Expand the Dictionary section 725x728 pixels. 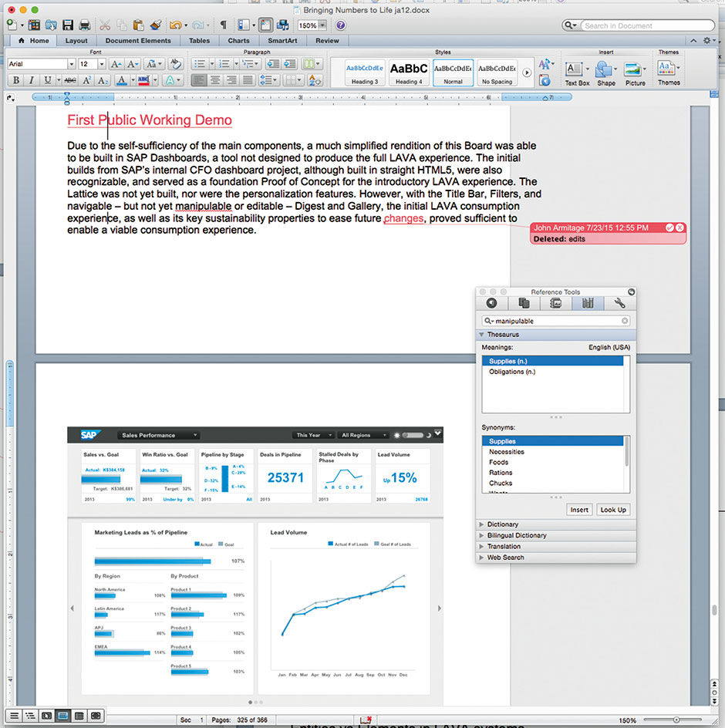(481, 524)
